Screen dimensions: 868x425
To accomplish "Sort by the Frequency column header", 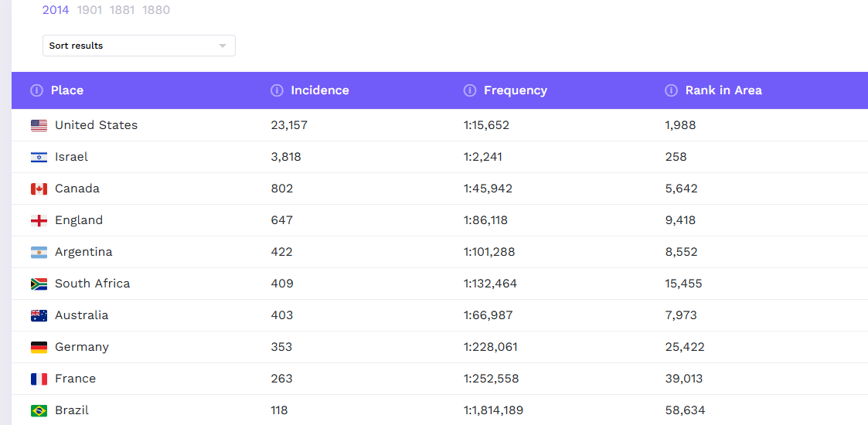I will pyautogui.click(x=515, y=90).
